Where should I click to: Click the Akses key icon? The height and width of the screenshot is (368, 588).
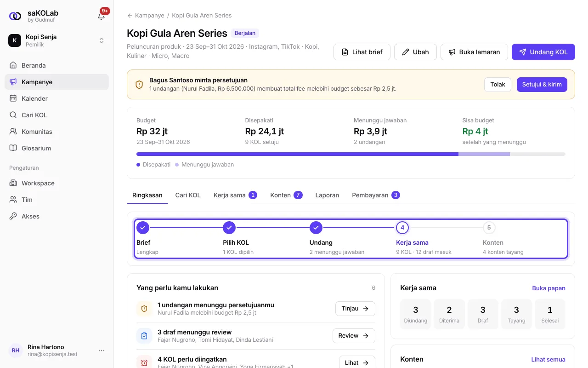point(13,216)
